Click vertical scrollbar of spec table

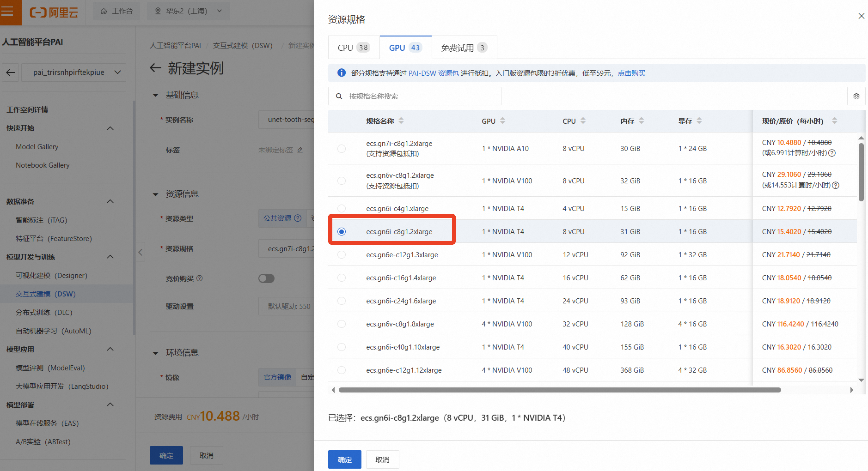pyautogui.click(x=861, y=172)
